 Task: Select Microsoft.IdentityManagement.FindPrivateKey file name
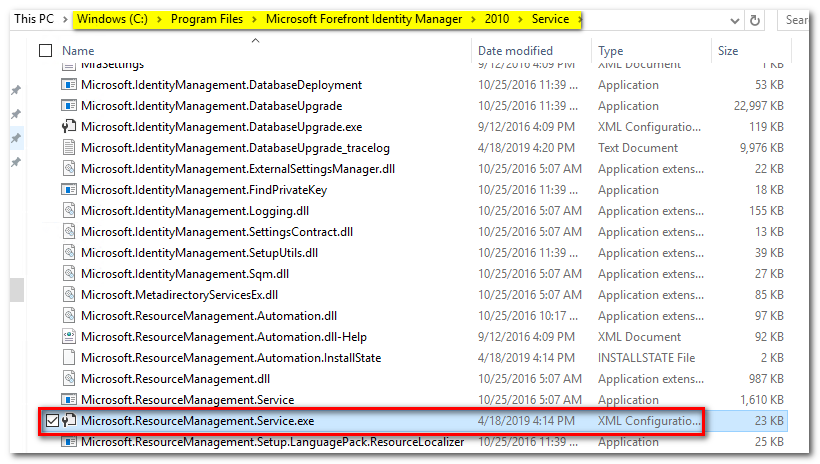tap(204, 190)
